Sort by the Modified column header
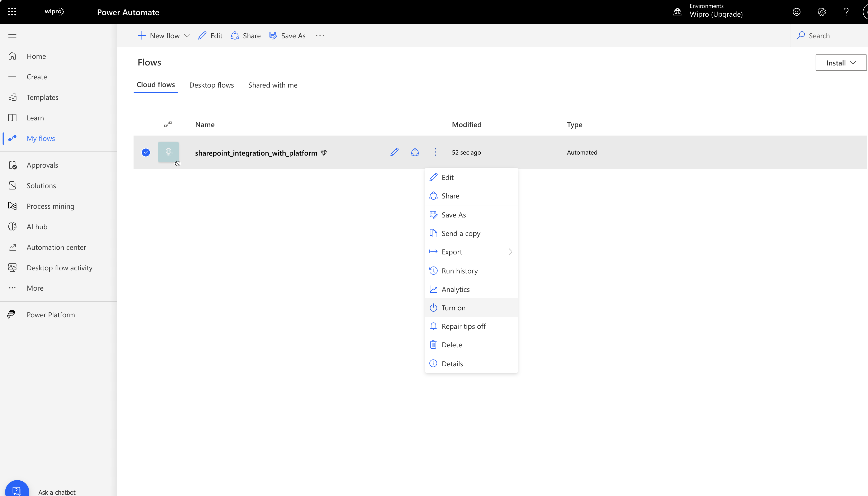Viewport: 868px width, 496px height. click(x=467, y=125)
